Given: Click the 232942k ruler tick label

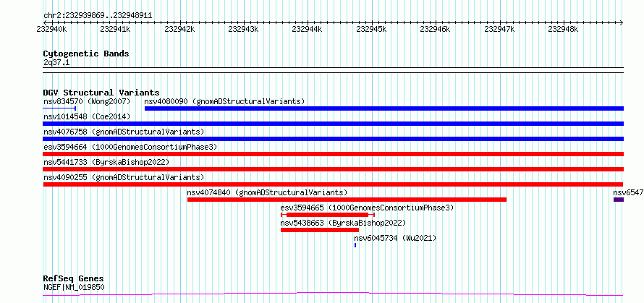Looking at the screenshot, I should click(179, 29).
